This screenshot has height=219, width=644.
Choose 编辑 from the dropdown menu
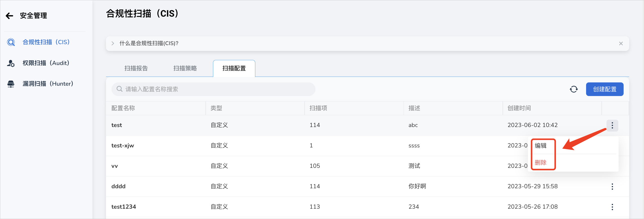coord(541,146)
